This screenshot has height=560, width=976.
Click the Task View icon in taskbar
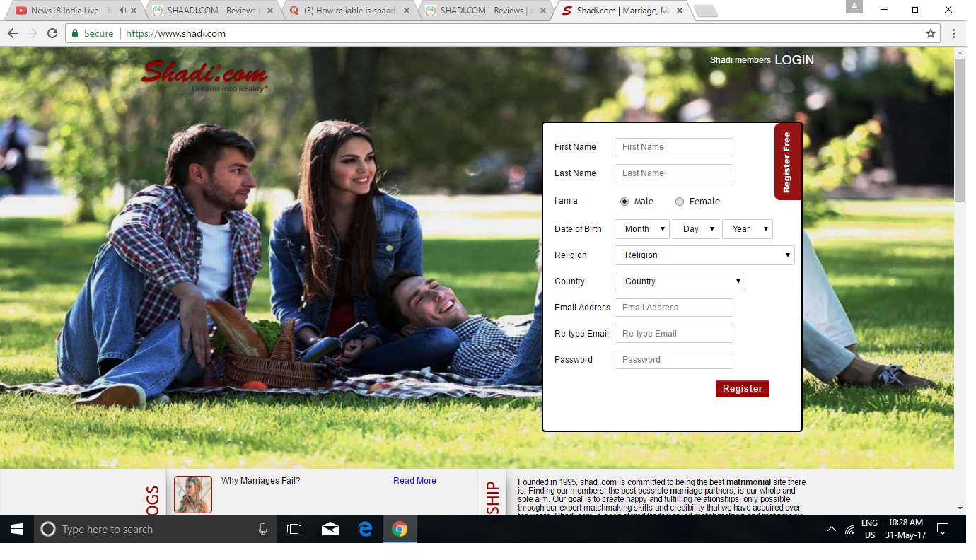(x=294, y=529)
